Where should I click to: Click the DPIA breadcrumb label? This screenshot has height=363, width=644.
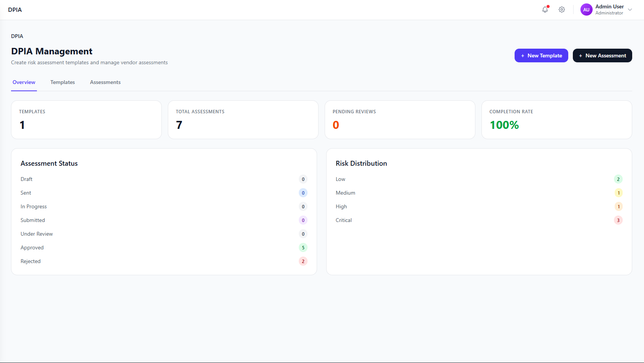17,36
